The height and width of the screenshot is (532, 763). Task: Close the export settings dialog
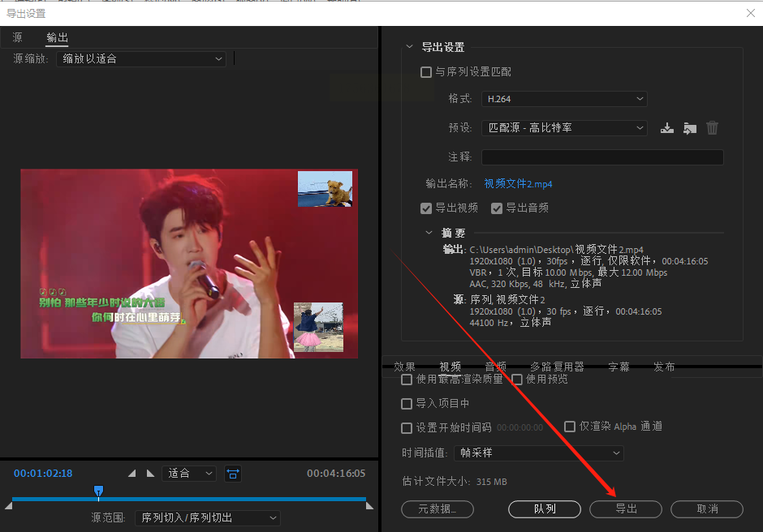click(750, 13)
